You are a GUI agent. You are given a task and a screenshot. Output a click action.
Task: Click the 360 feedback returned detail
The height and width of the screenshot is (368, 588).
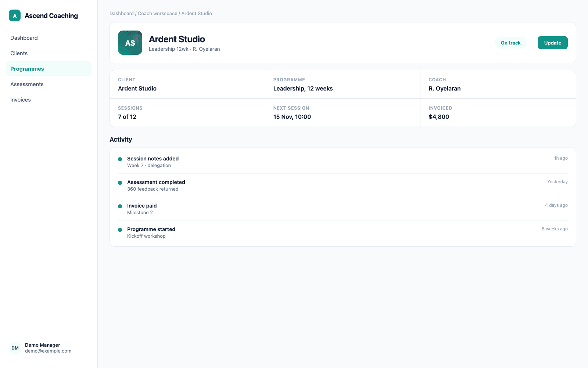(x=153, y=189)
